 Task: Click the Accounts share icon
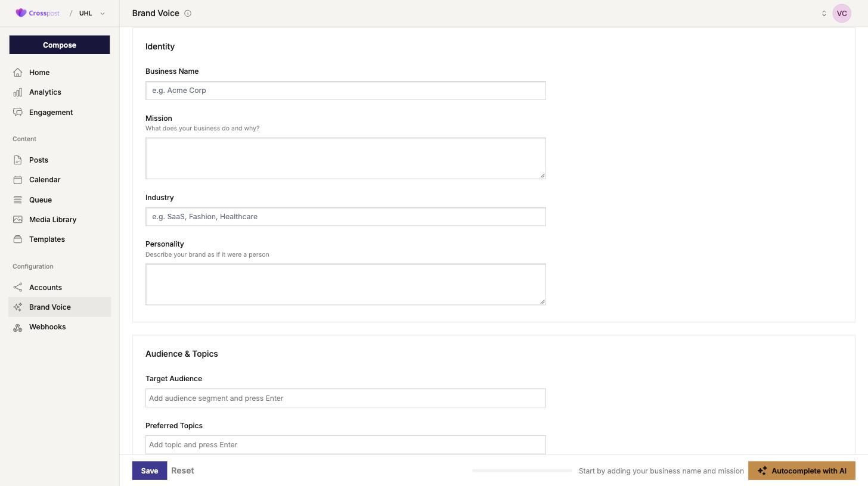18,288
